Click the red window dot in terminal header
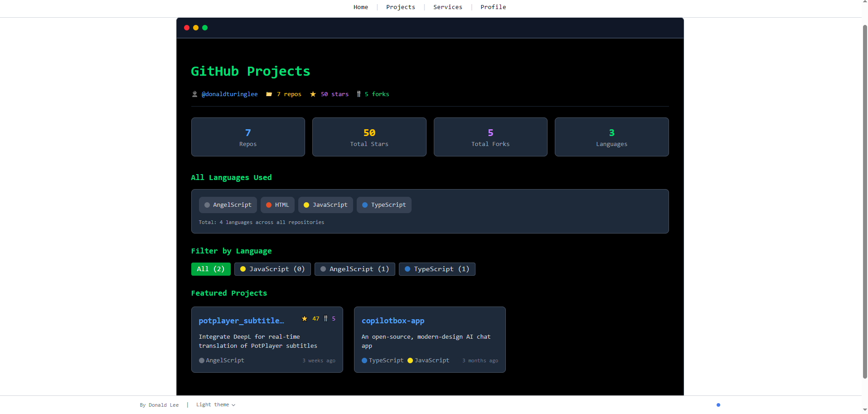Image resolution: width=868 pixels, height=414 pixels. (187, 28)
